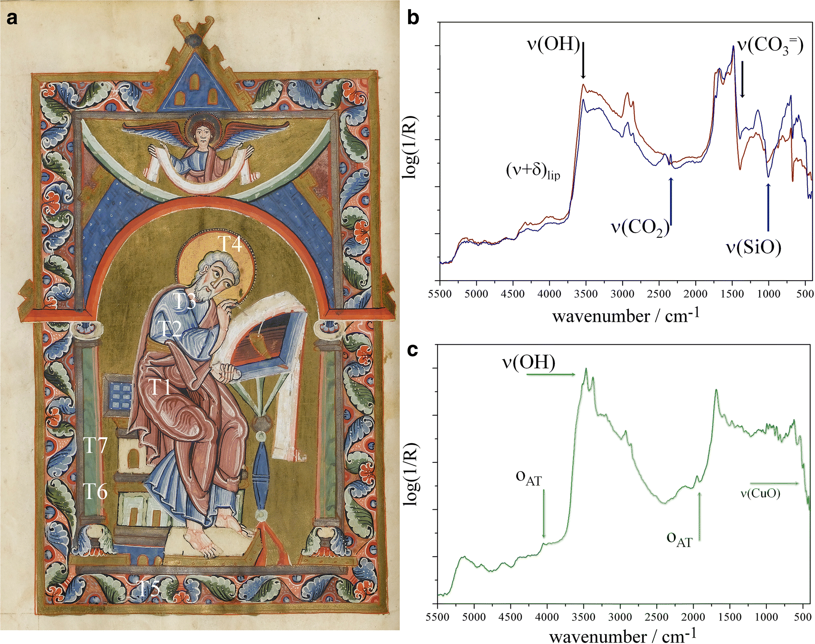Click the log(1/R) axis title of panel c
Screen dimensions: 815x644
tap(411, 474)
